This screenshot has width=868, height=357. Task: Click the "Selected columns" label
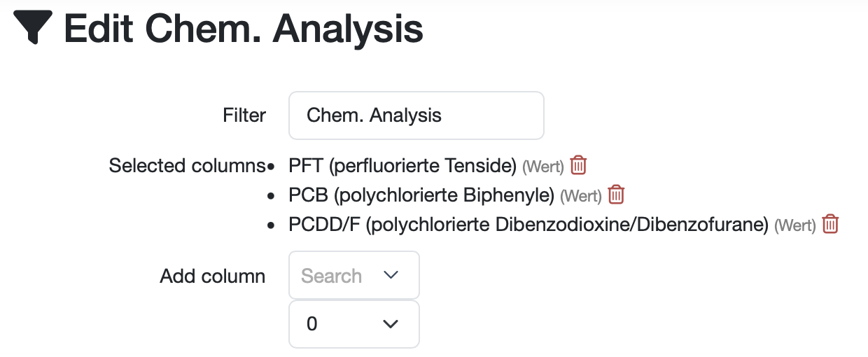point(188,167)
